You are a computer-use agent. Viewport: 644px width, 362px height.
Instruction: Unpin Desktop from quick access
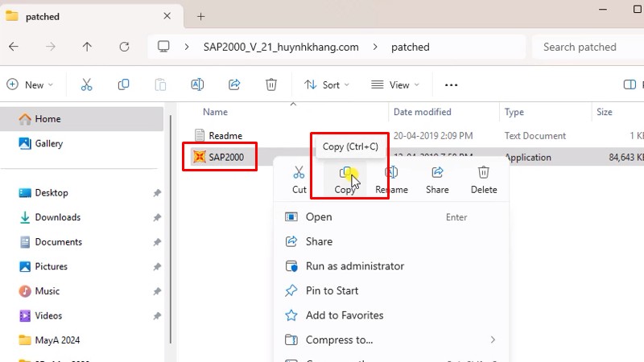click(x=157, y=193)
